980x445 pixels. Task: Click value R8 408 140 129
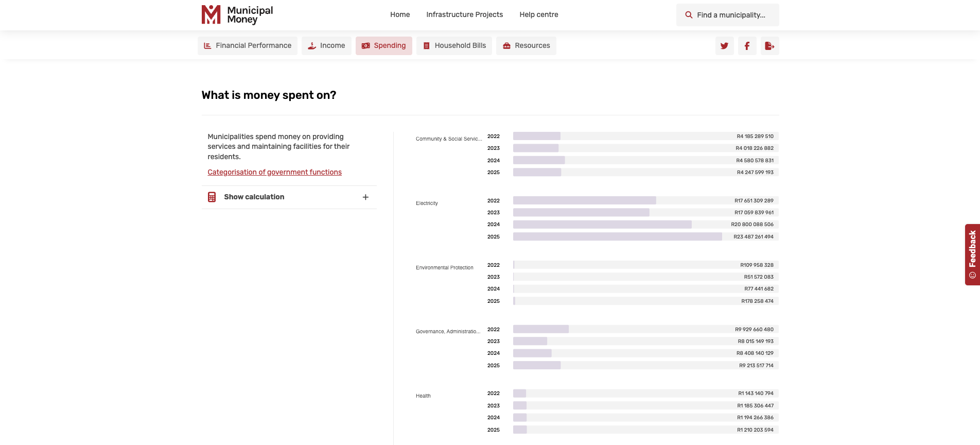[x=755, y=353]
